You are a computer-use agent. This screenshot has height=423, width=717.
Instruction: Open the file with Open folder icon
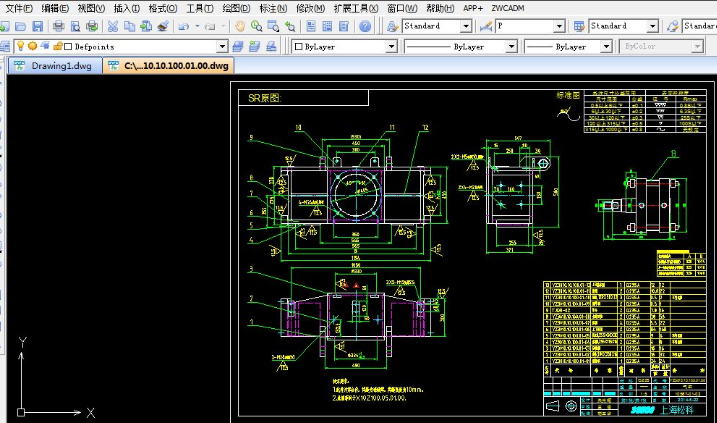pyautogui.click(x=21, y=26)
